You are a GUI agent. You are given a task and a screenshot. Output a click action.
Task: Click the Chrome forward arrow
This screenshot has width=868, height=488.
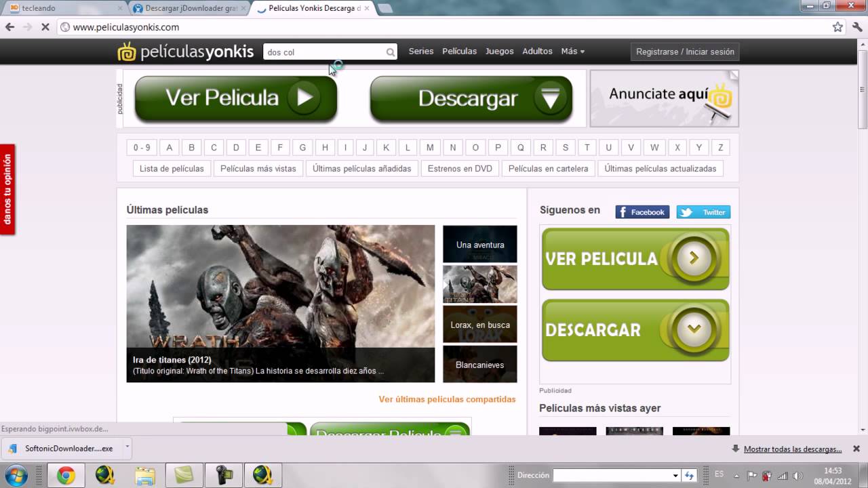tap(27, 27)
